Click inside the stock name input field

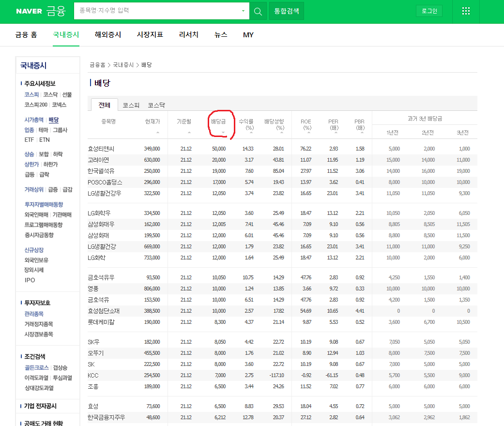tap(160, 11)
